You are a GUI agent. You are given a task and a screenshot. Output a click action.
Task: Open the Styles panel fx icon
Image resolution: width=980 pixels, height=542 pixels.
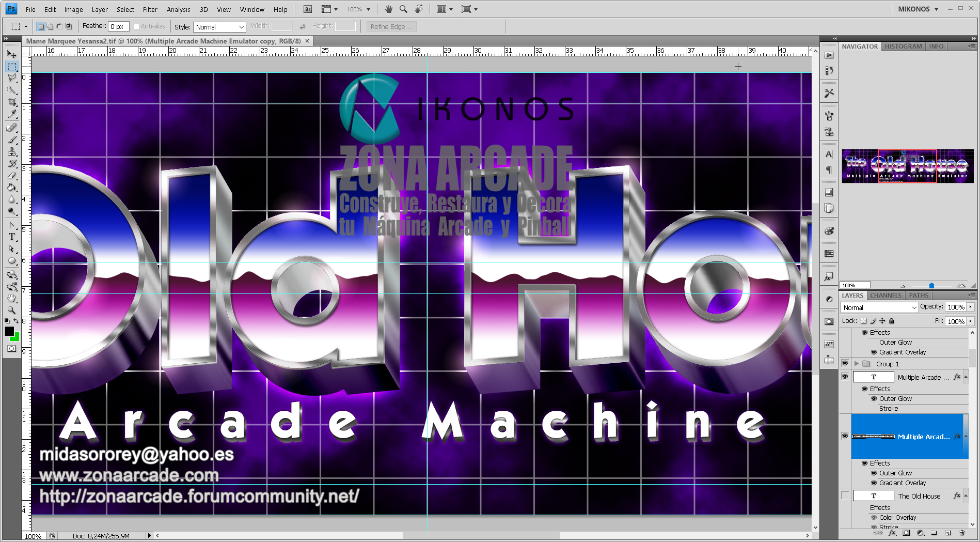(x=829, y=276)
